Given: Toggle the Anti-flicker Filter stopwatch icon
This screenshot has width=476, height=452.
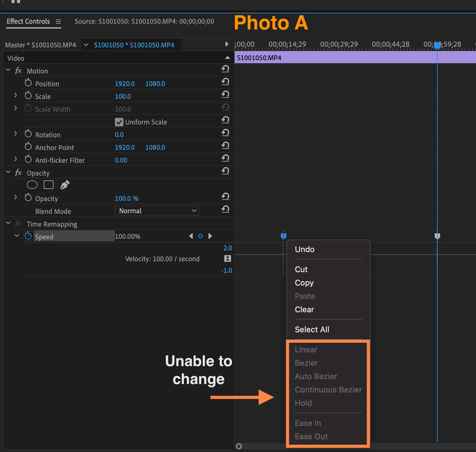Looking at the screenshot, I should (x=28, y=159).
